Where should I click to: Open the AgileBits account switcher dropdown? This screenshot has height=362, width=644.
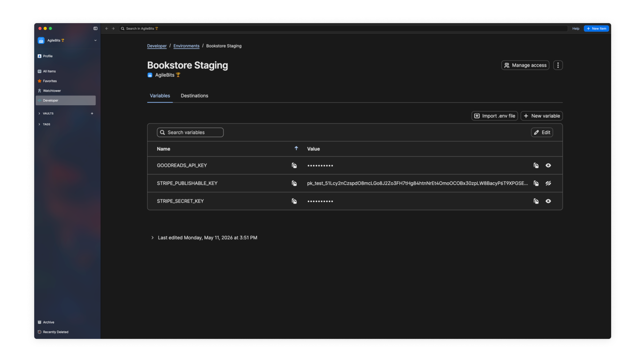[95, 41]
